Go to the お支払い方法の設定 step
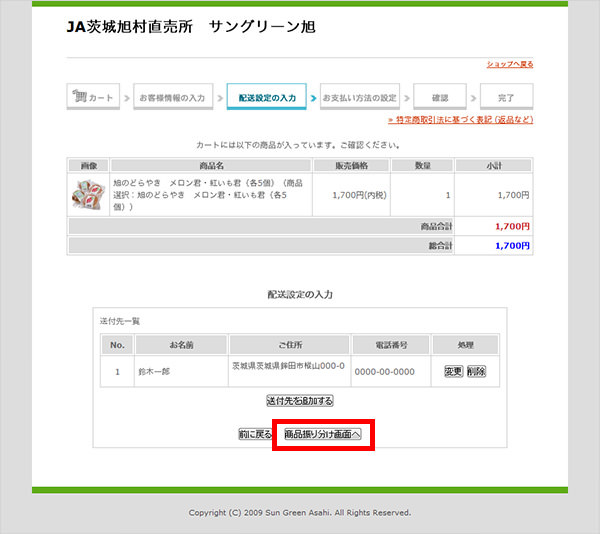The width and height of the screenshot is (600, 534). click(x=359, y=98)
